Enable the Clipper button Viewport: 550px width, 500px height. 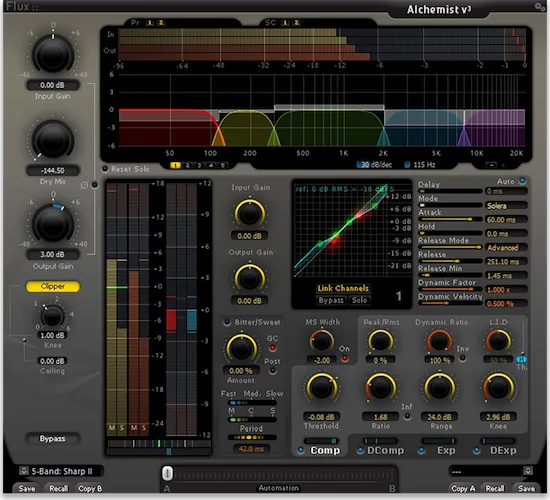[x=53, y=286]
